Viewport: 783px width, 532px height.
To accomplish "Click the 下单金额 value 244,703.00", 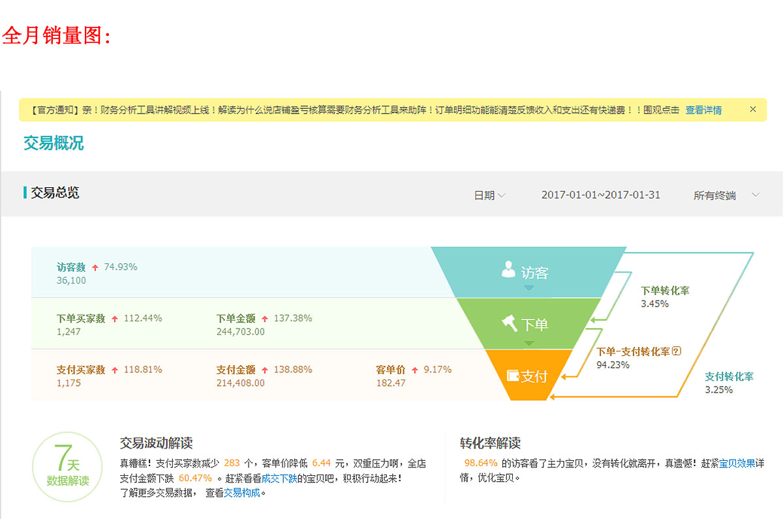I will point(241,332).
